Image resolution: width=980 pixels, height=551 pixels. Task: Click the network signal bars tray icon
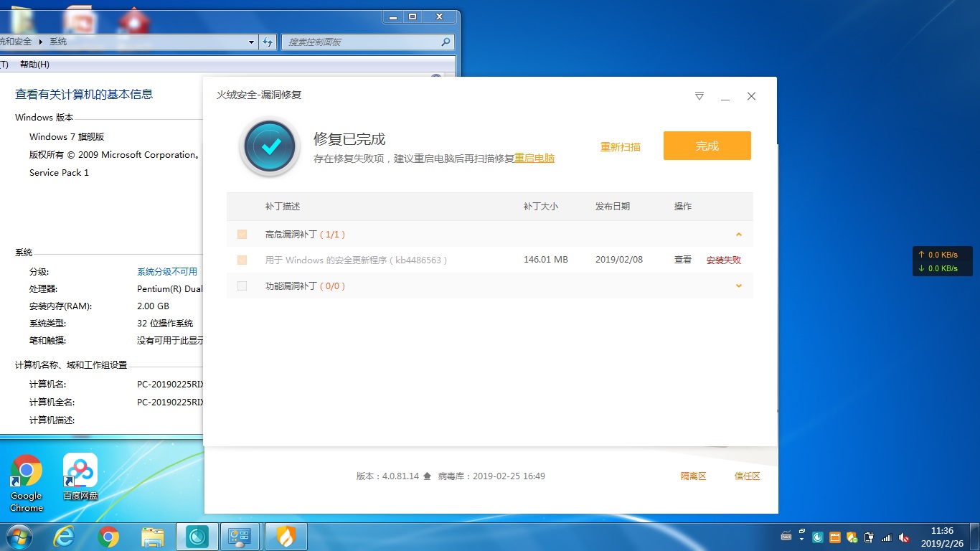887,537
